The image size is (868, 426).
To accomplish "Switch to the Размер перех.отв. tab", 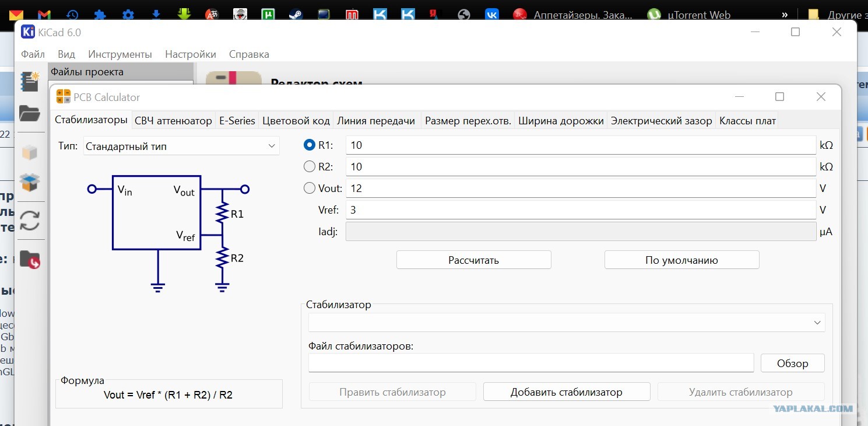I will (468, 121).
